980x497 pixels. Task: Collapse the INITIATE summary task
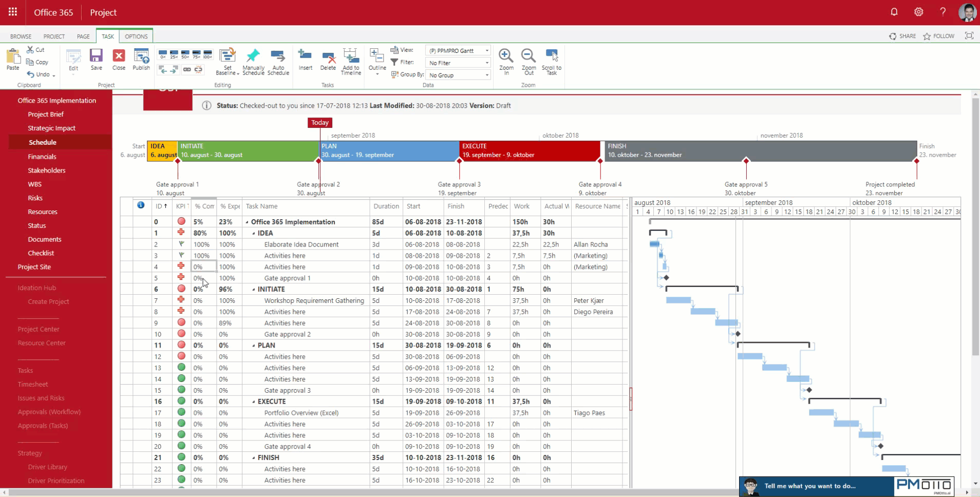[254, 290]
